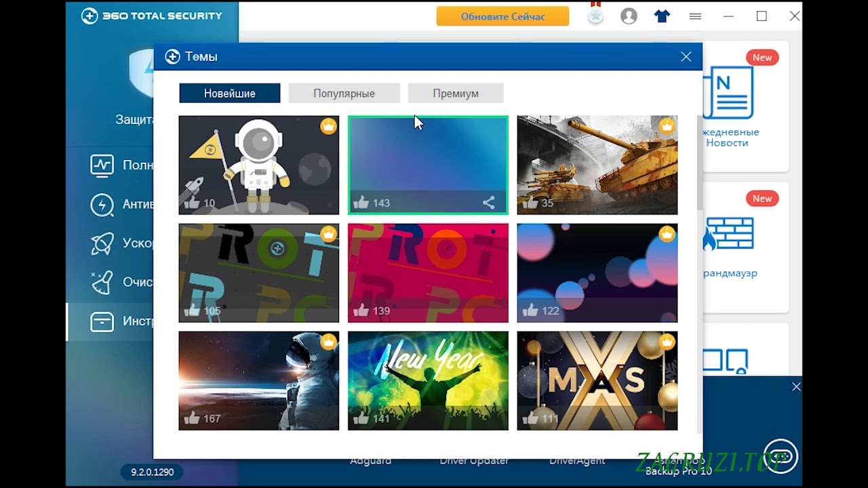Select the blue gradient theme with 143 likes
The height and width of the screenshot is (488, 868).
coord(428,165)
